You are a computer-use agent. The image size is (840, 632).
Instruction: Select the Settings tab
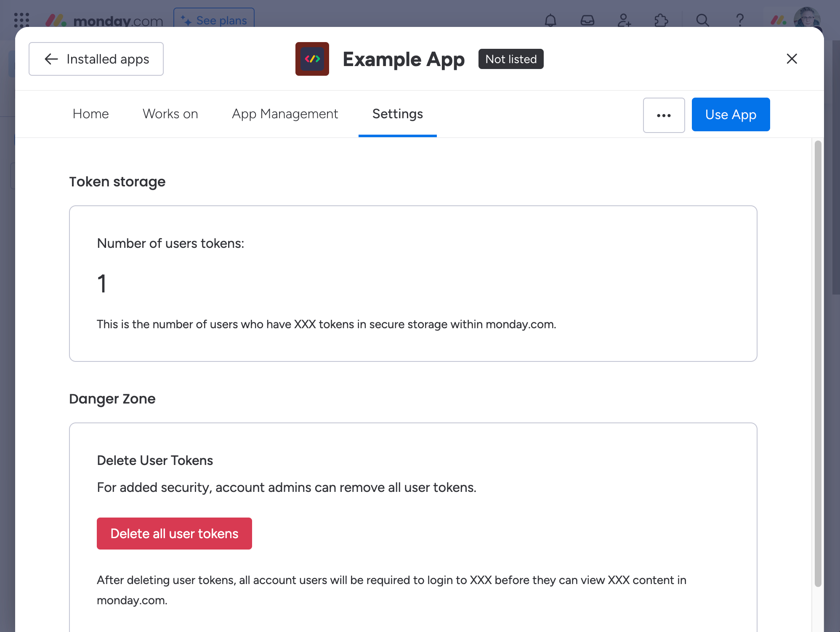tap(398, 114)
